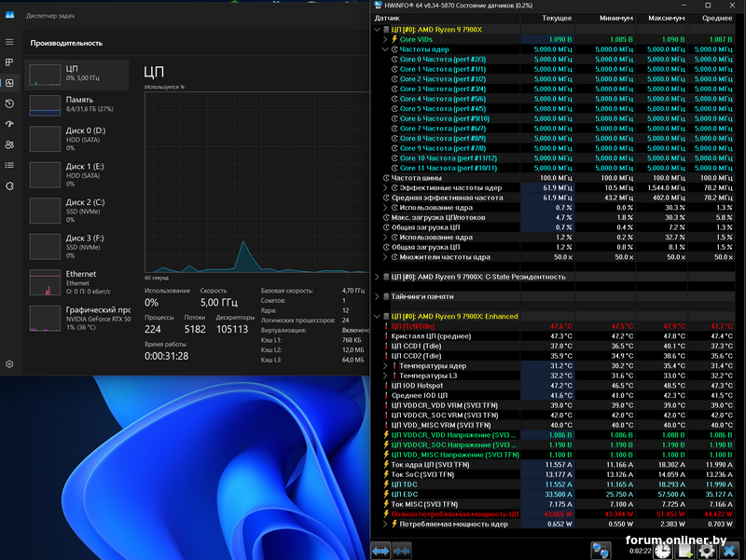Viewport: 746px width, 560px height.
Task: Open App history page icon
Action: coord(9,103)
